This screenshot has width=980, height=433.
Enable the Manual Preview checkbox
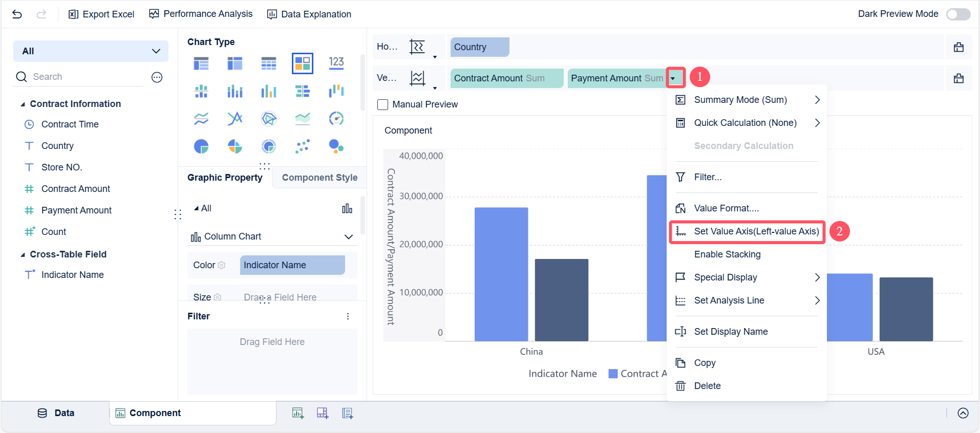[382, 104]
